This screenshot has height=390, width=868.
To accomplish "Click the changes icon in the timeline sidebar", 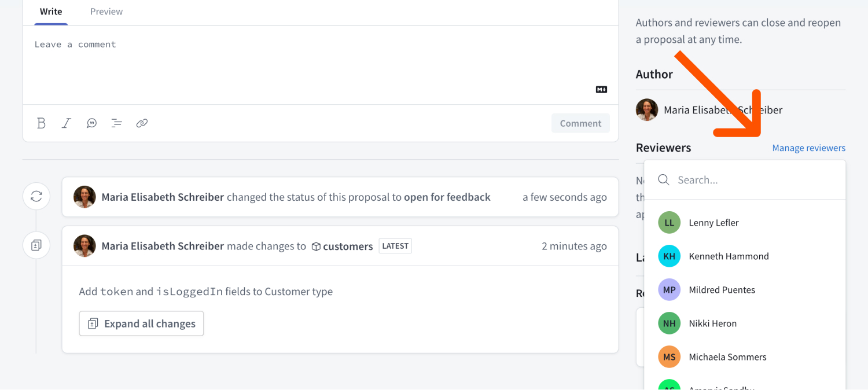I will [36, 245].
